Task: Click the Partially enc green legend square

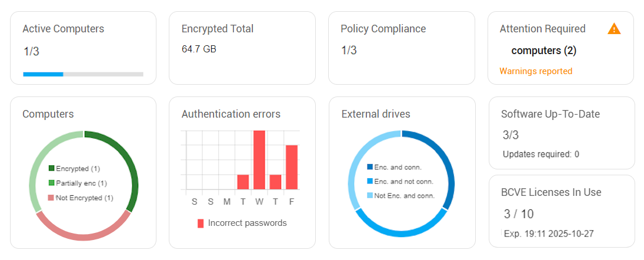Action: coord(51,183)
